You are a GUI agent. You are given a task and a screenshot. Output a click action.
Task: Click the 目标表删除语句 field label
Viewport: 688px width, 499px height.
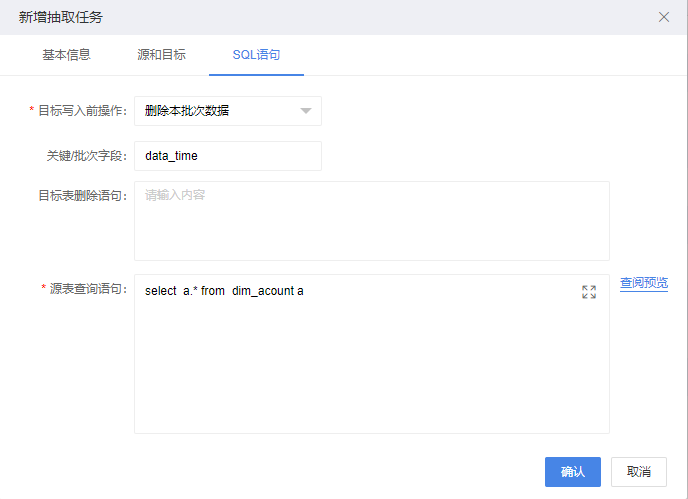tap(82, 195)
